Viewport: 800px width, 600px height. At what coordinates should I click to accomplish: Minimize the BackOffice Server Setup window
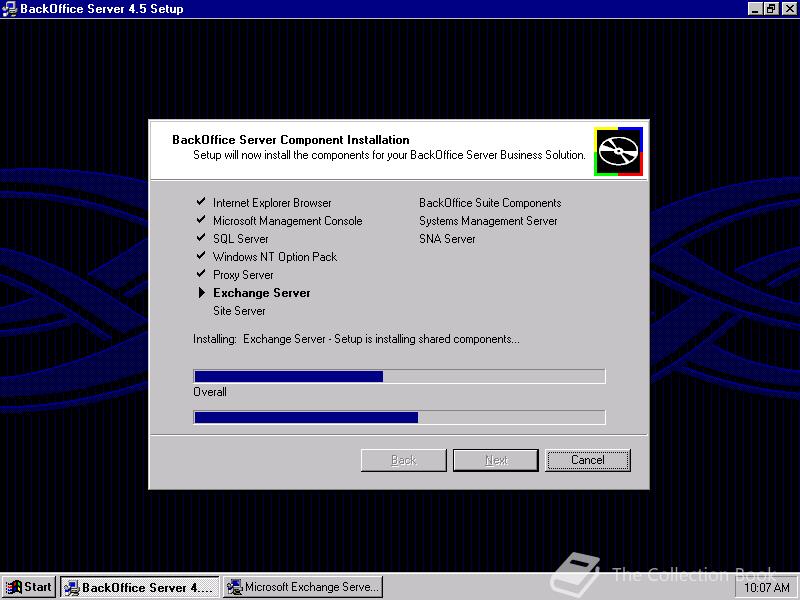pos(755,9)
